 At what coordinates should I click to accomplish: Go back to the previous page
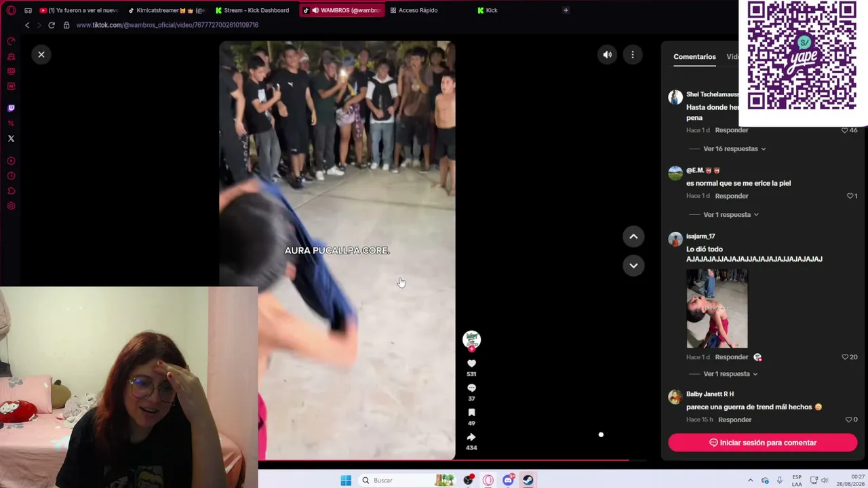[27, 25]
